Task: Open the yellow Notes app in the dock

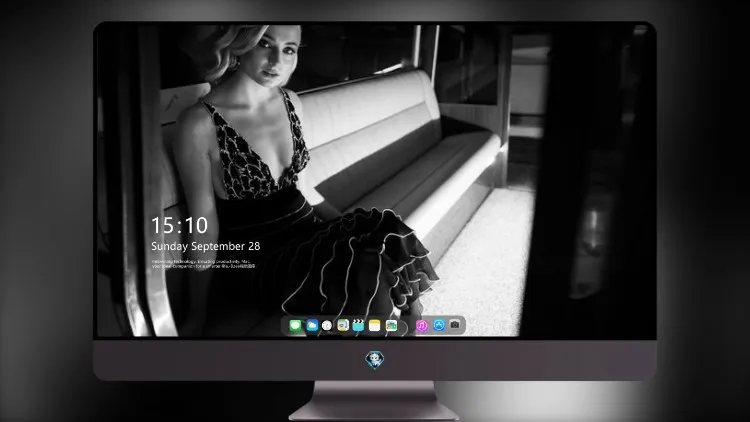Action: (375, 325)
